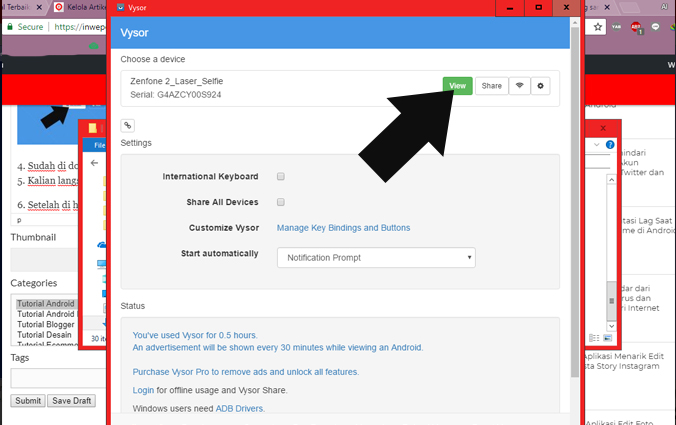Switch to the Kelola Artikel browser tab
This screenshot has width=676, height=425.
pyautogui.click(x=82, y=7)
